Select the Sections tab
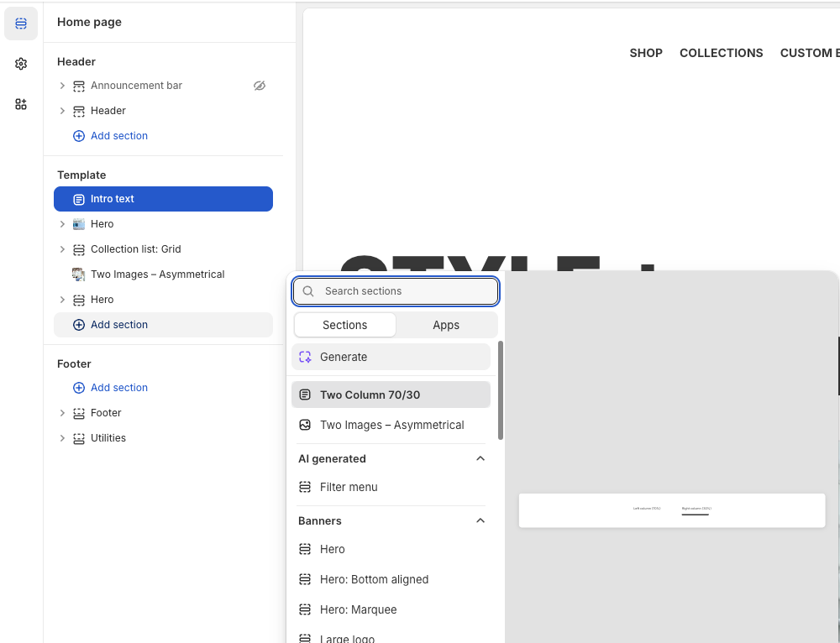Image resolution: width=840 pixels, height=643 pixels. (344, 325)
